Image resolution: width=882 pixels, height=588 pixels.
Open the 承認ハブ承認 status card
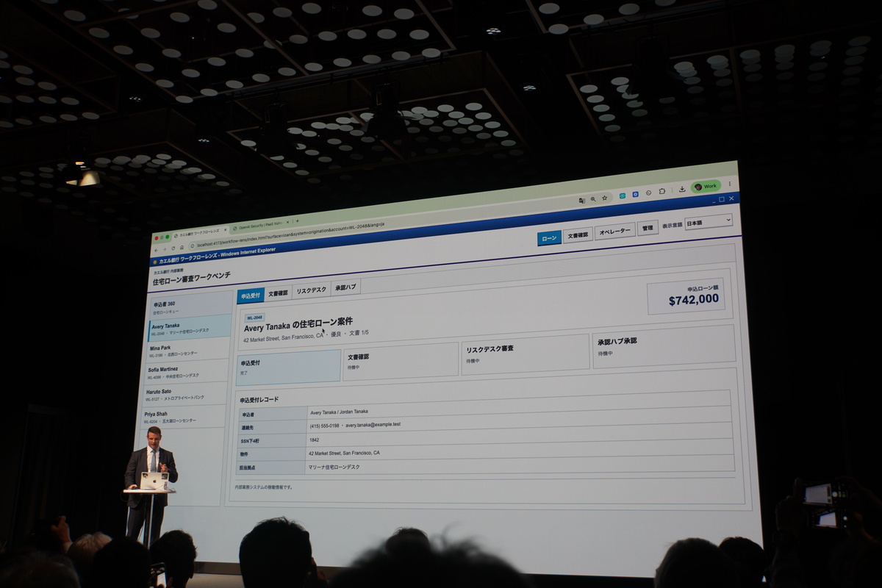pyautogui.click(x=664, y=345)
